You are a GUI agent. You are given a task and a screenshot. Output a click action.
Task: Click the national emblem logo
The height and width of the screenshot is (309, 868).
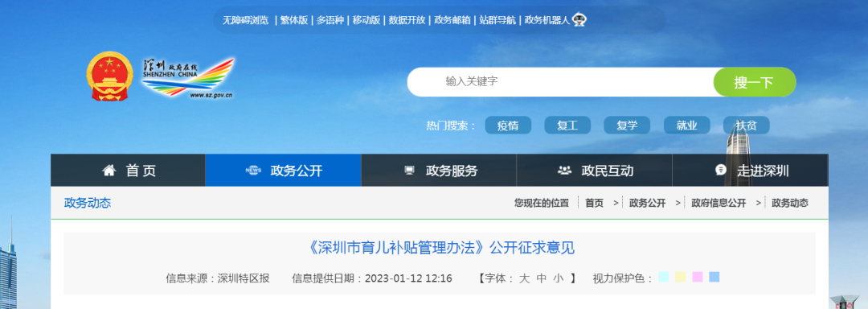tap(109, 76)
